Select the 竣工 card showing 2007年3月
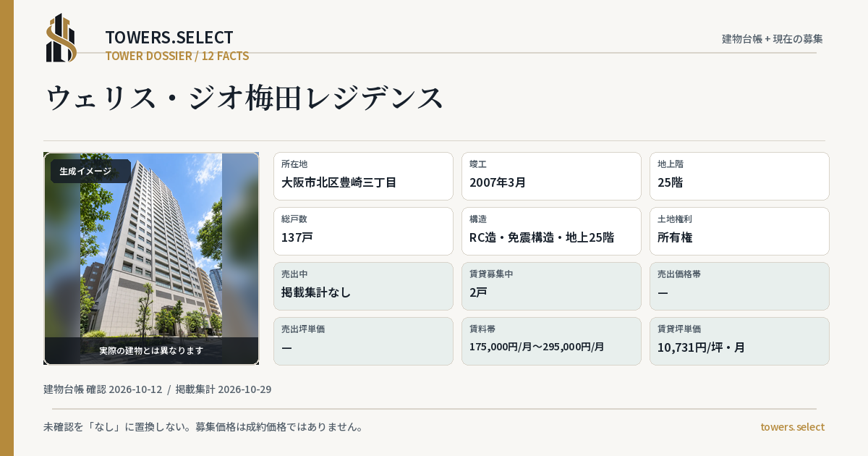 pos(551,176)
